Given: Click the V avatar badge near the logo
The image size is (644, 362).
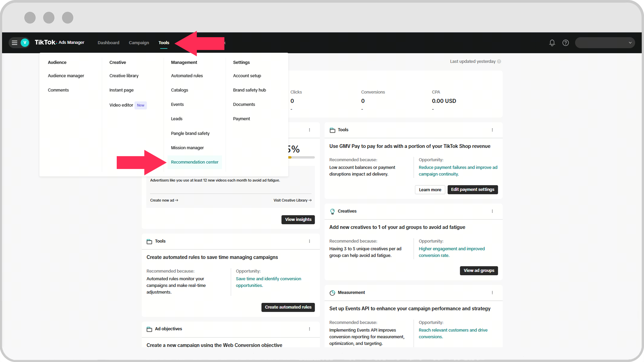Looking at the screenshot, I should coord(24,43).
